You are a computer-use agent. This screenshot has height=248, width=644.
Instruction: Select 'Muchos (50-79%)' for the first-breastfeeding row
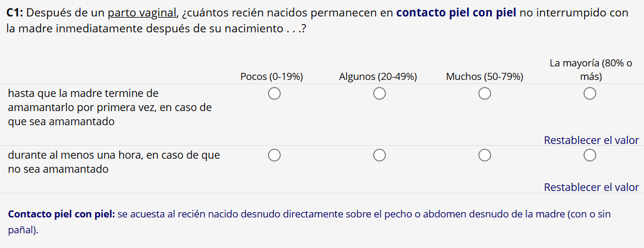484,93
